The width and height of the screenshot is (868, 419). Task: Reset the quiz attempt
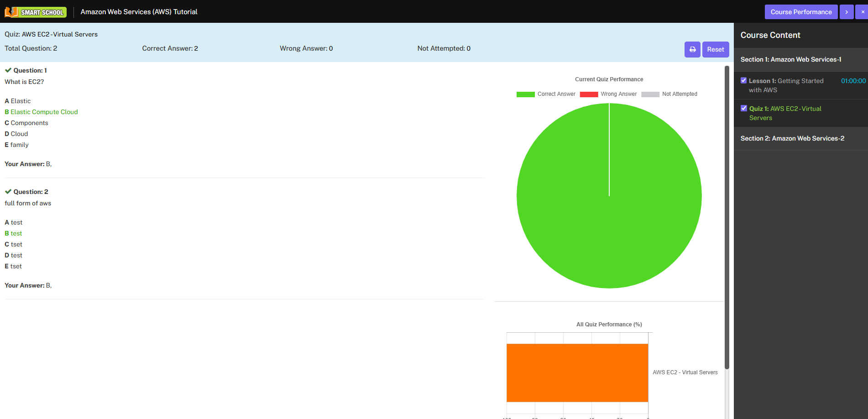click(715, 49)
